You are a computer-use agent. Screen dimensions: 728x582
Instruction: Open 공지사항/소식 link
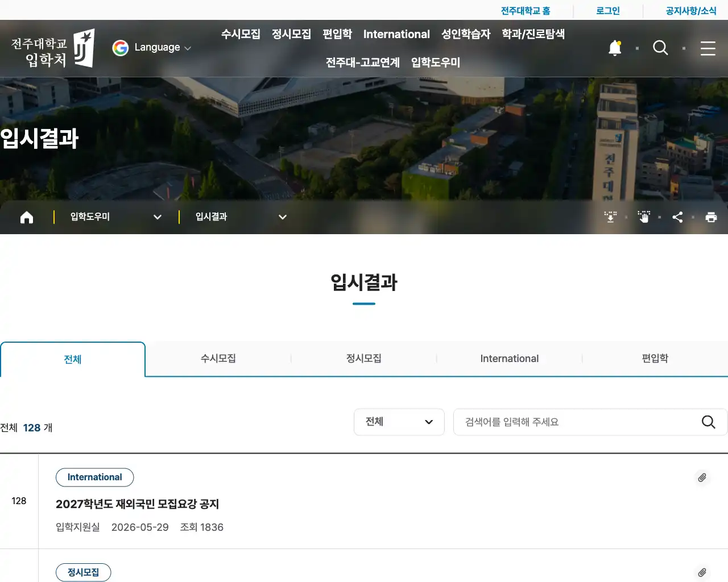coord(691,11)
